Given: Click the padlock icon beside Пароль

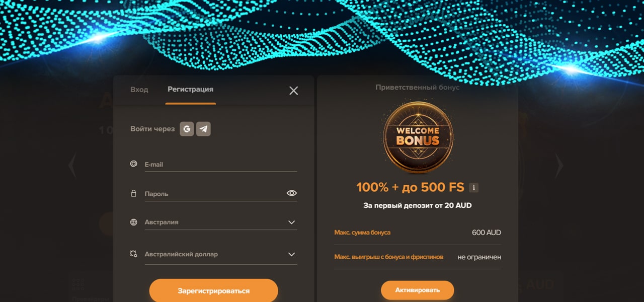Looking at the screenshot, I should pyautogui.click(x=133, y=193).
